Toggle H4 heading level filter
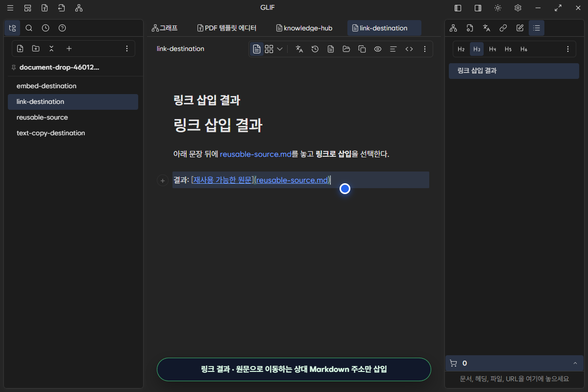The image size is (588, 392). coord(492,49)
